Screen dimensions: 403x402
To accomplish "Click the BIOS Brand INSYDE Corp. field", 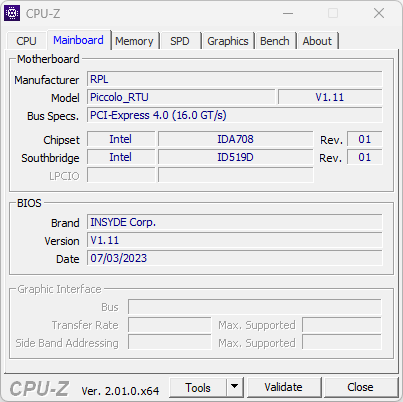I will click(x=235, y=222).
